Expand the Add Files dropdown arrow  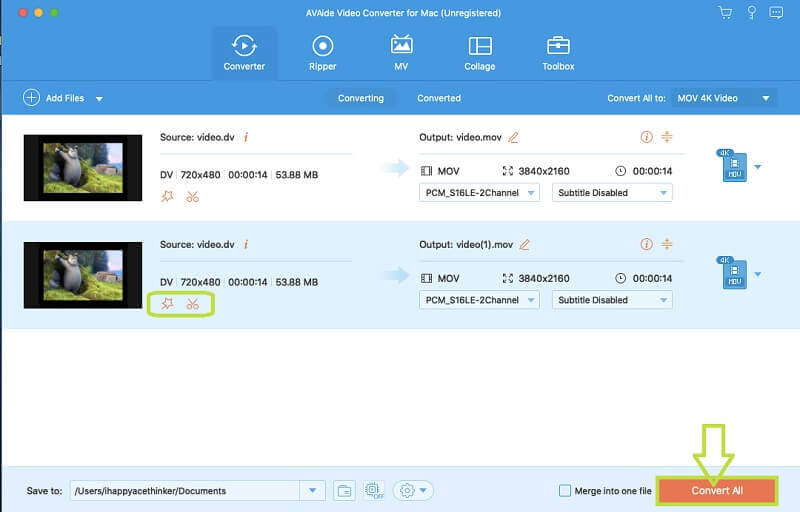[99, 99]
